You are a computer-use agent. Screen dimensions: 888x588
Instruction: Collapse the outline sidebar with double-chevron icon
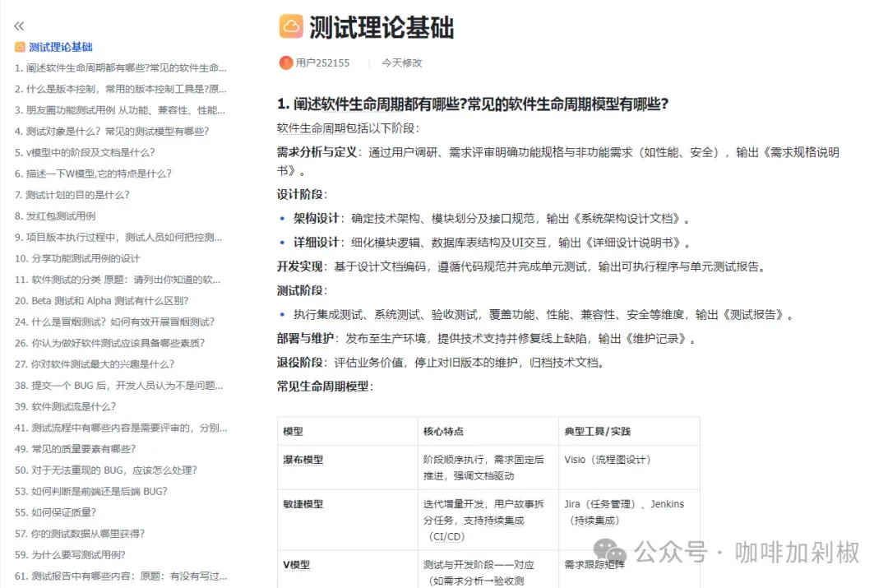click(19, 25)
